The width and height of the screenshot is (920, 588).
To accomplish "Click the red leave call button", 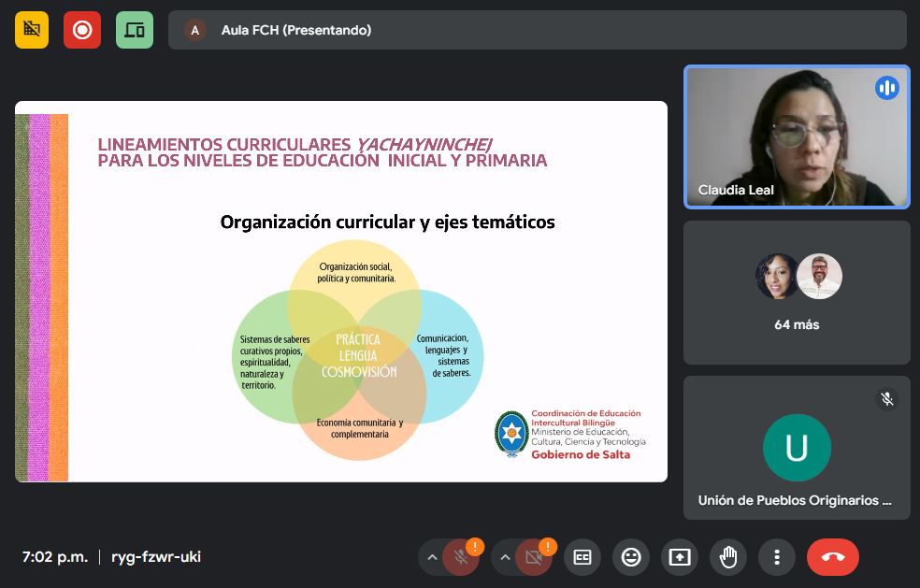I will coord(832,557).
